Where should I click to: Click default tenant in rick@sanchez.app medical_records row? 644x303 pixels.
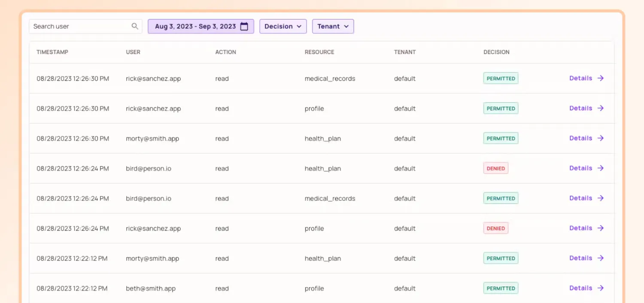405,79
